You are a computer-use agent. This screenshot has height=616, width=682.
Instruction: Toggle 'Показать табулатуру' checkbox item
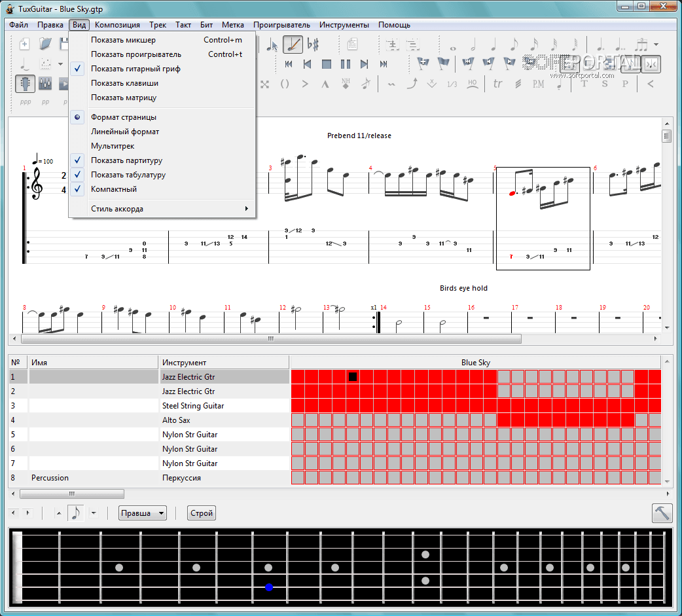pos(128,175)
